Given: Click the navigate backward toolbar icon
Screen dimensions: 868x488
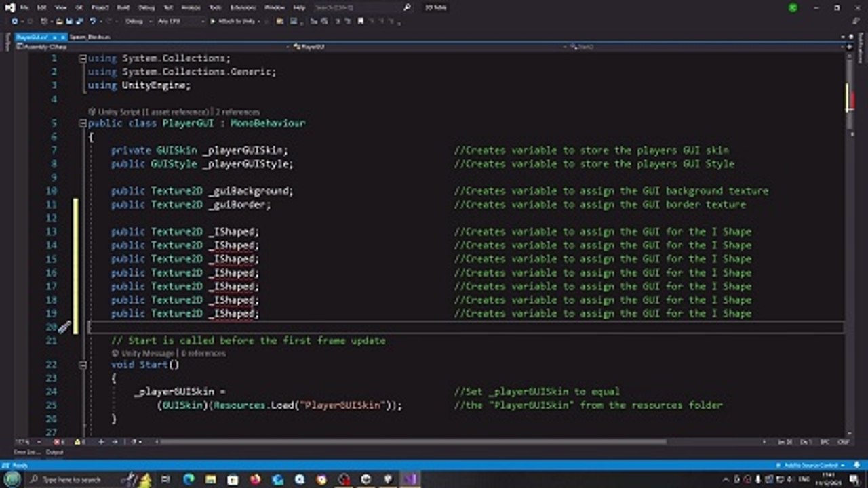Looking at the screenshot, I should coord(14,22).
